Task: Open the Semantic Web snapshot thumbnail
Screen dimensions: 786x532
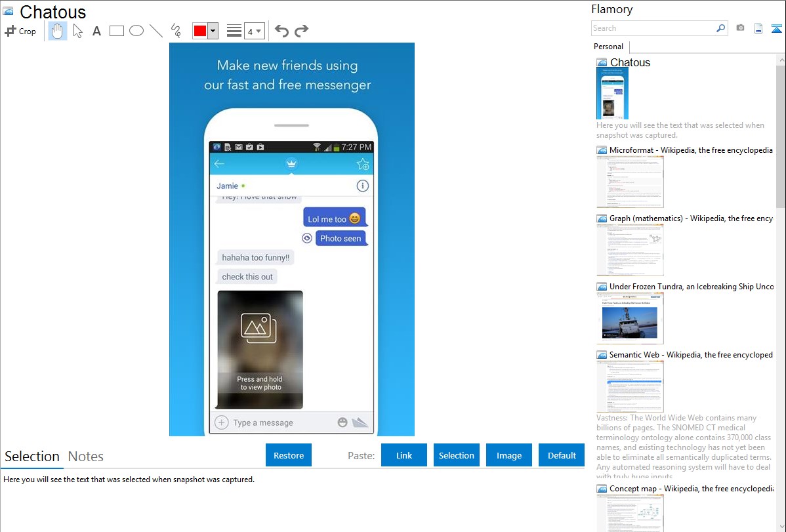Action: pyautogui.click(x=630, y=386)
